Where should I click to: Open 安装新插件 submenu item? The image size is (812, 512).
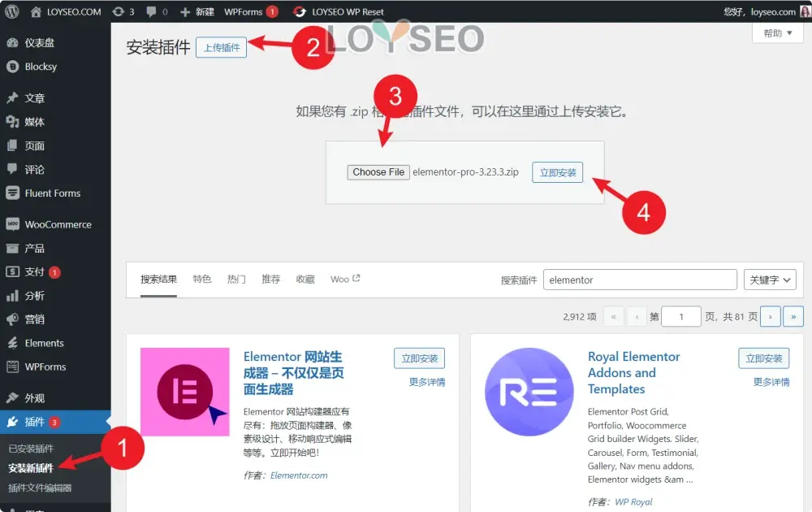[31, 468]
